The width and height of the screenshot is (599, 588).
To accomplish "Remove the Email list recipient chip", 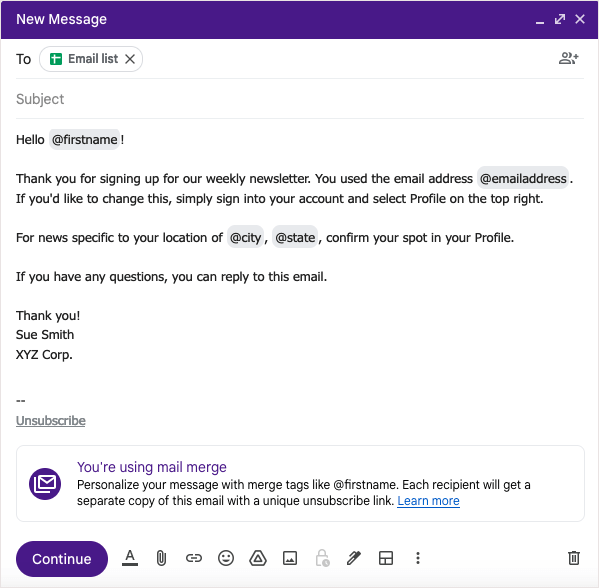I will coord(130,59).
